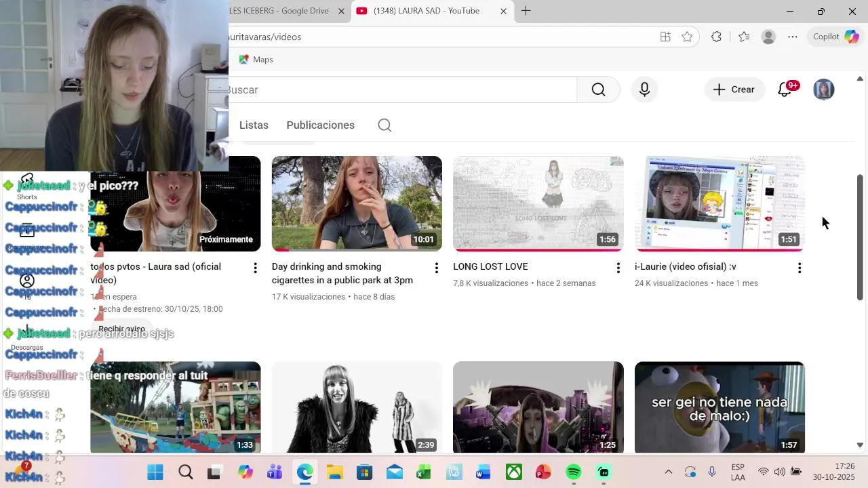Image resolution: width=868 pixels, height=488 pixels.
Task: Open options menu for LONG LOST LOVE
Action: pos(618,268)
